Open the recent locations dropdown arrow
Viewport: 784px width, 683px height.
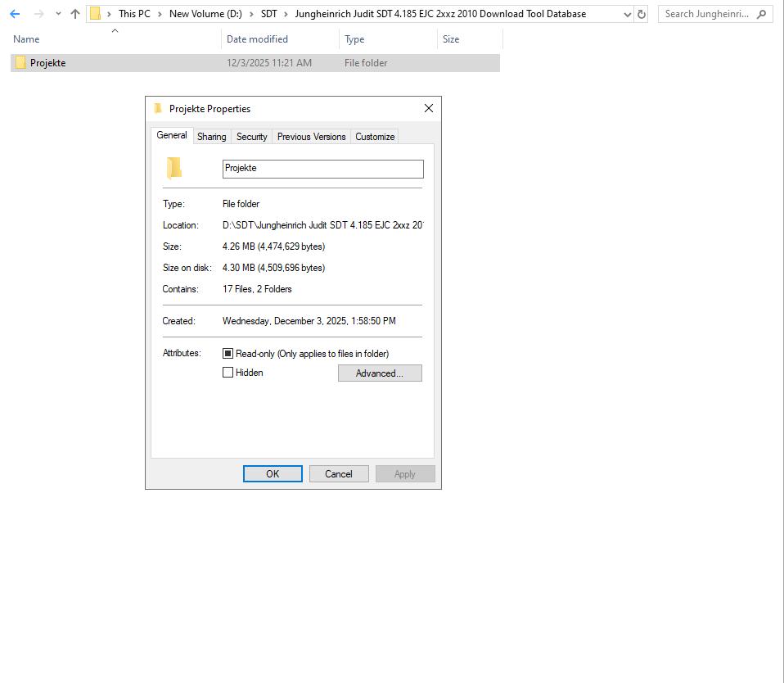tap(58, 14)
